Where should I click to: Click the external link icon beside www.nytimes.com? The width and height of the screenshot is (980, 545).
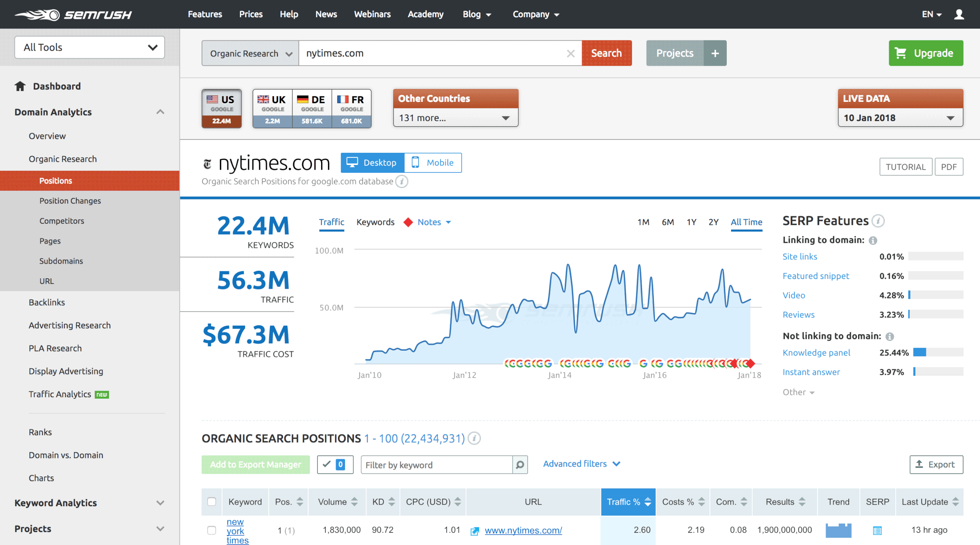pyautogui.click(x=475, y=531)
